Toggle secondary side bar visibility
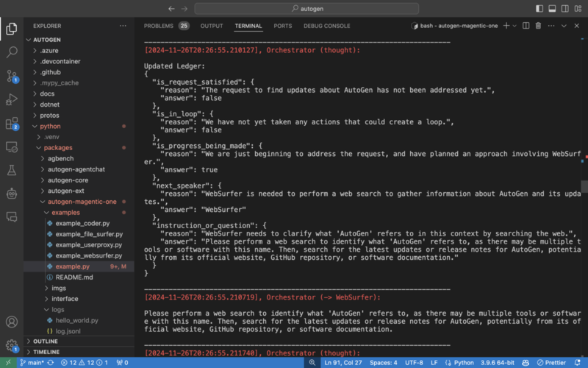Image resolution: width=588 pixels, height=368 pixels. pos(564,9)
